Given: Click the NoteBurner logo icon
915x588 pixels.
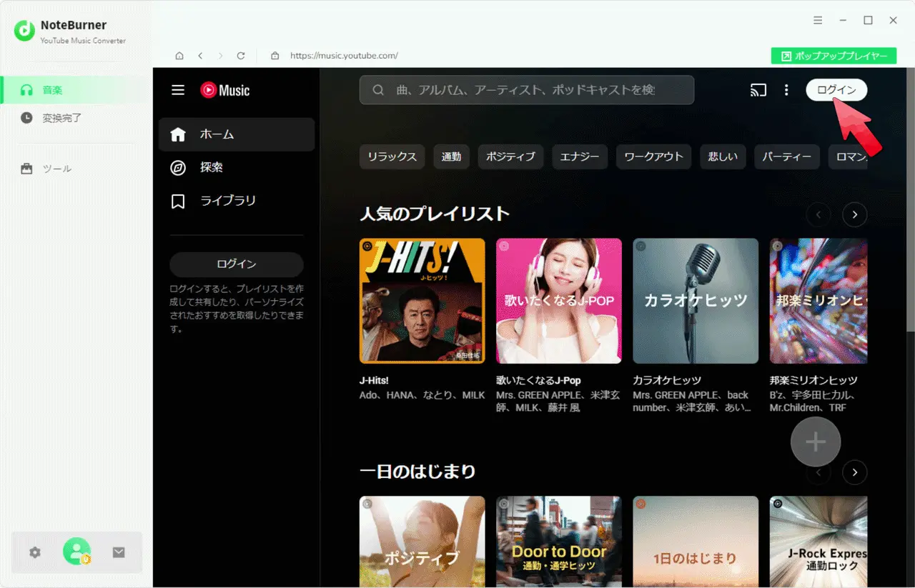Looking at the screenshot, I should (24, 31).
